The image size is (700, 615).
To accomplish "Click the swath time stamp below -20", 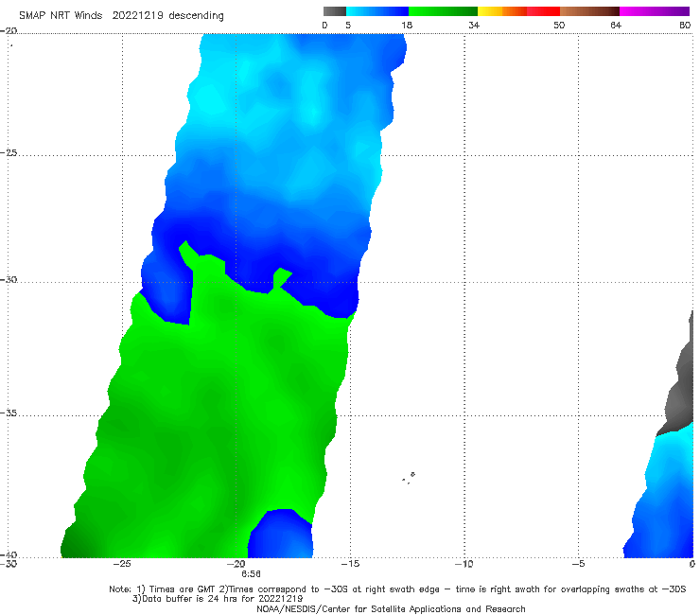I will click(251, 574).
